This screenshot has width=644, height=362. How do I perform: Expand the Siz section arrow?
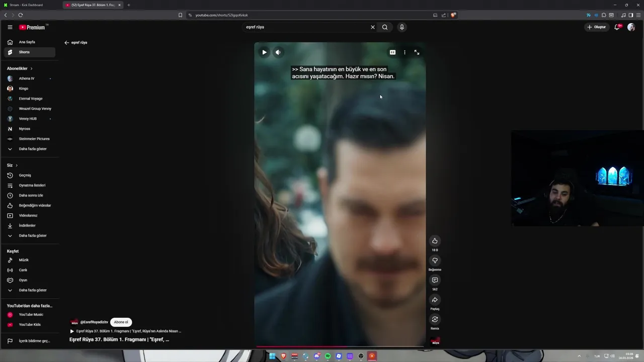point(17,165)
